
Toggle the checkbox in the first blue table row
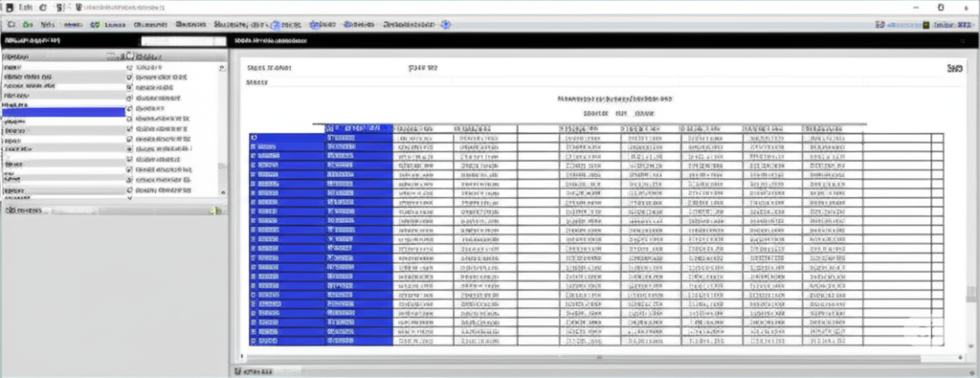(x=254, y=138)
